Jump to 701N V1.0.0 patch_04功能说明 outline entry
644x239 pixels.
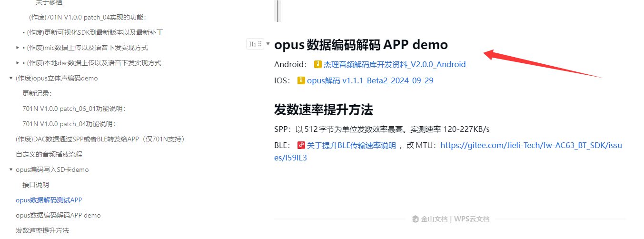point(69,124)
